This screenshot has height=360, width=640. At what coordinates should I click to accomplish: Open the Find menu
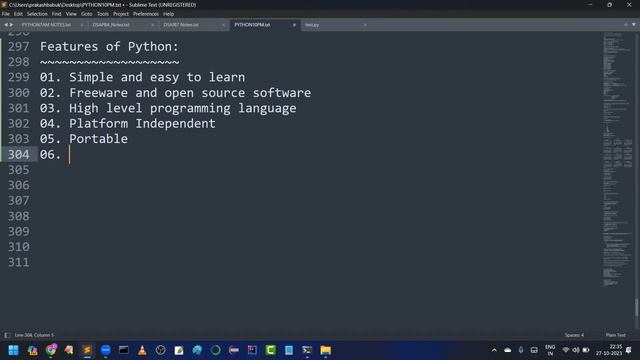click(x=56, y=14)
